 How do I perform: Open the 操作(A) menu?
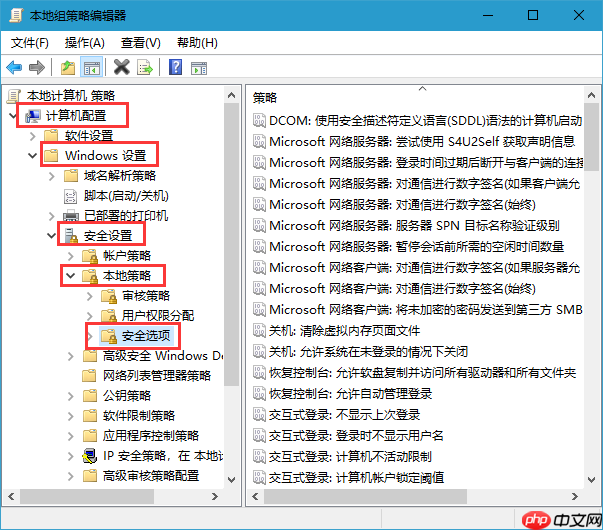(85, 43)
